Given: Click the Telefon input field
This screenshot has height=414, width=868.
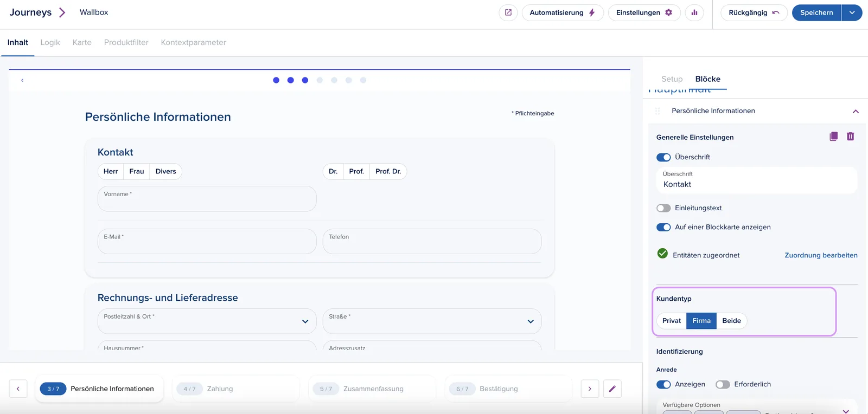Looking at the screenshot, I should click(432, 241).
